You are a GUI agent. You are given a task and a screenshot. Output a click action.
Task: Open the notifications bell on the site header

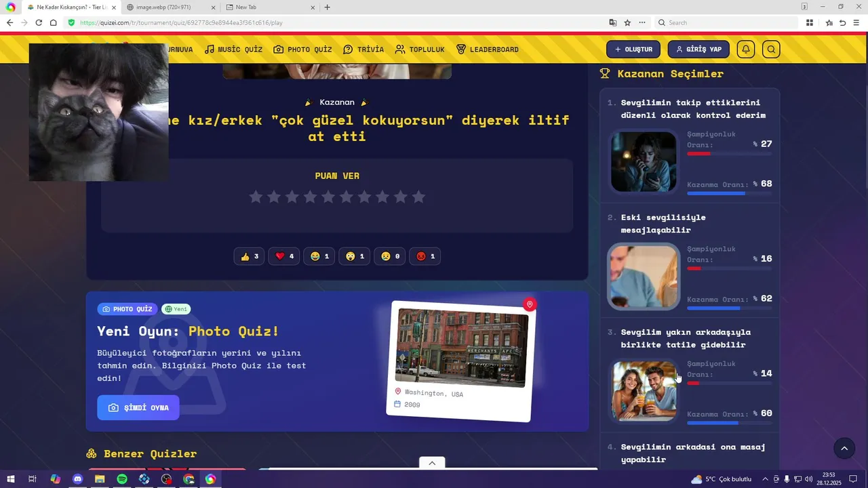[x=745, y=49]
